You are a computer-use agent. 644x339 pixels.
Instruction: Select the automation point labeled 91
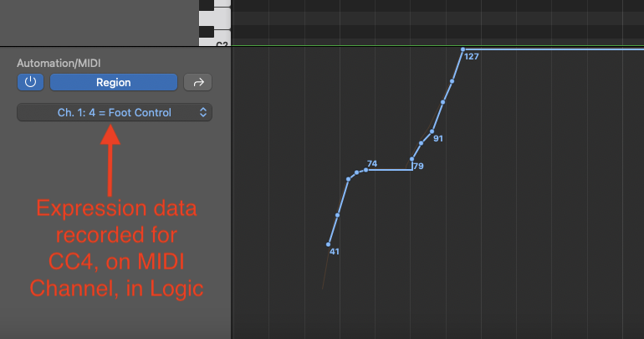click(x=432, y=131)
